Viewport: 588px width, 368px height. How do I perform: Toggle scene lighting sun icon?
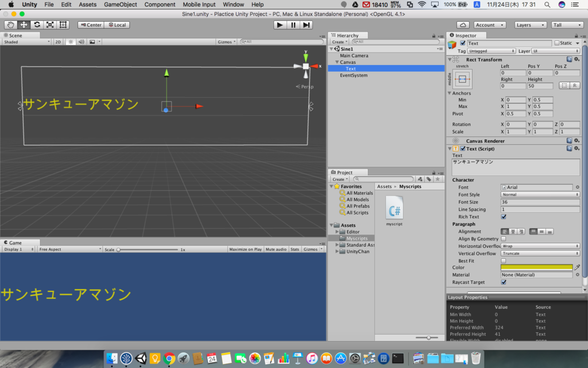[x=71, y=41]
